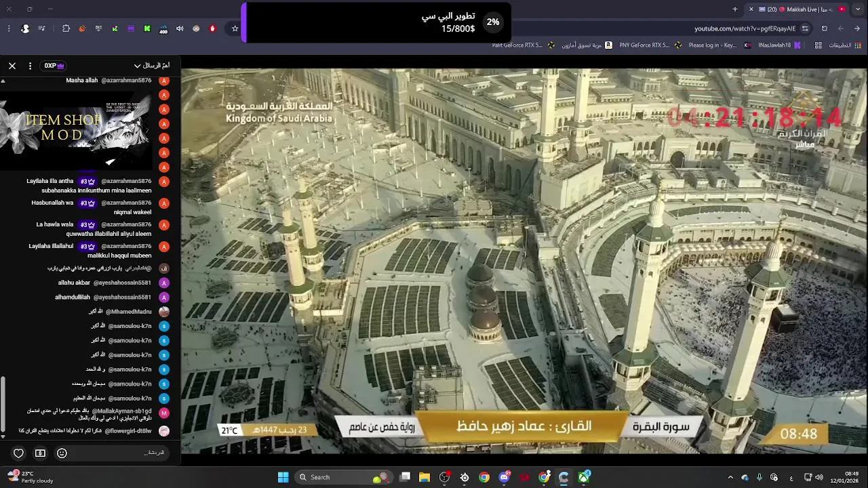868x488 pixels.
Task: Open the @flowergirl-dt8iw avatar
Action: point(164,431)
